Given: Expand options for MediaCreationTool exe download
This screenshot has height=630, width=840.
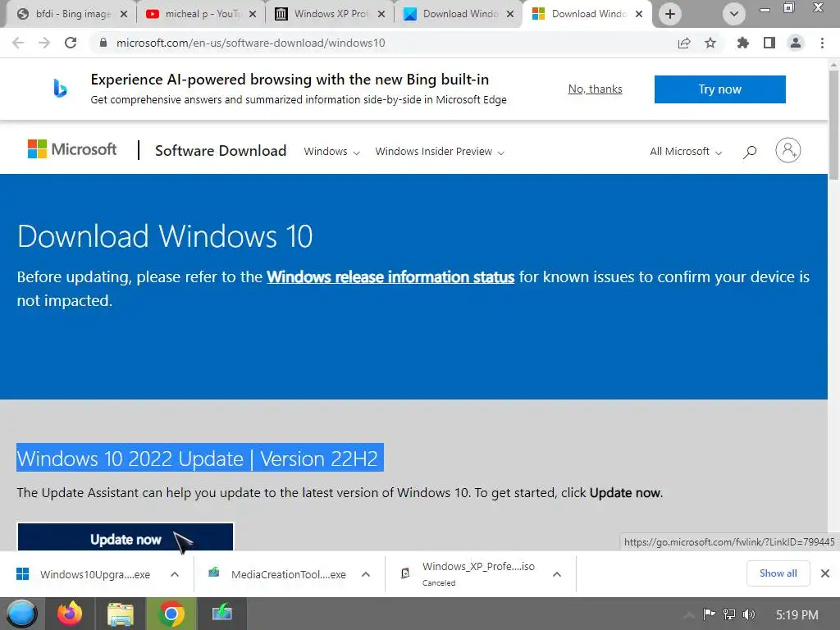Looking at the screenshot, I should [366, 574].
